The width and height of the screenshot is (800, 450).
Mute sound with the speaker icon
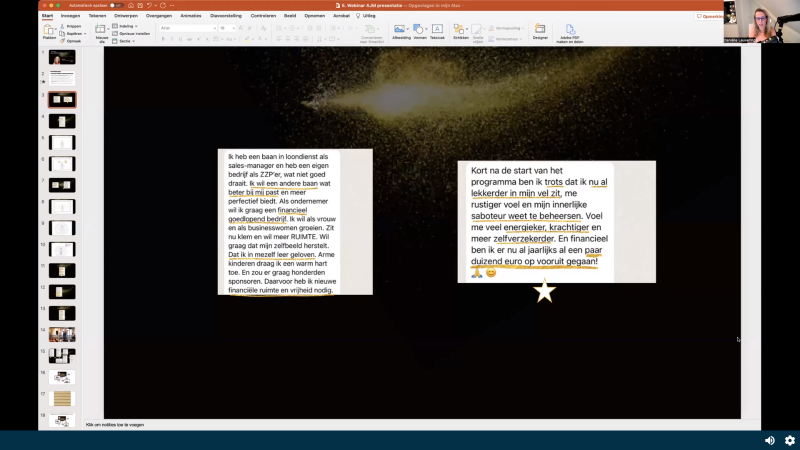[769, 440]
